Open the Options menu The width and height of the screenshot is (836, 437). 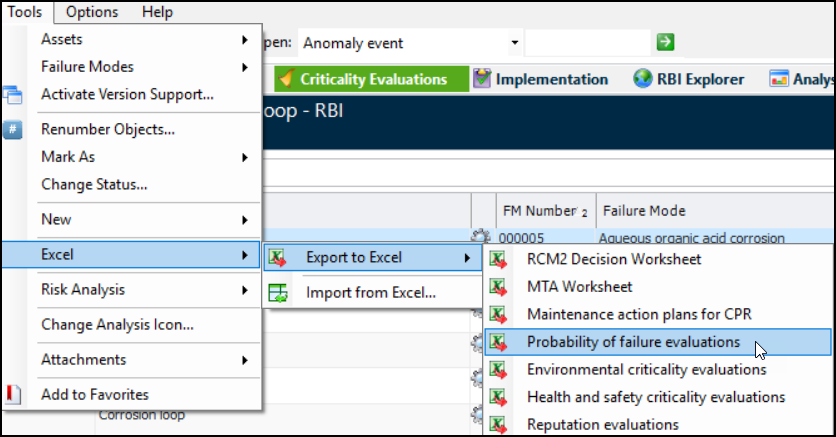[92, 12]
